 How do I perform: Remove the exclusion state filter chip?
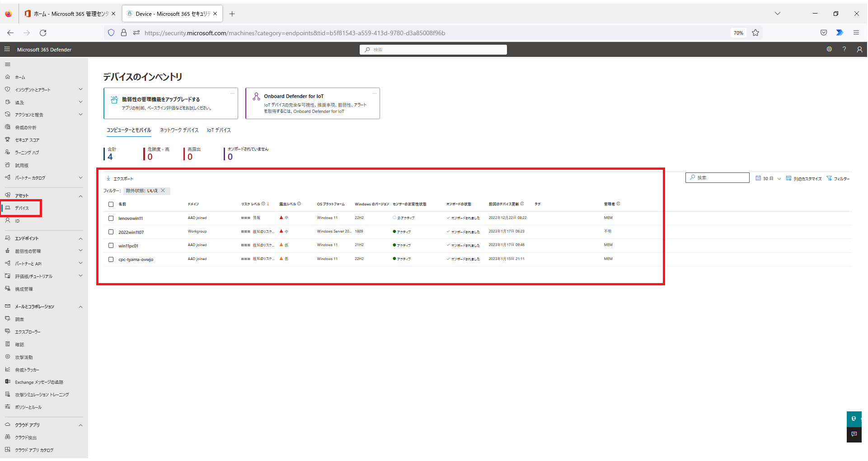click(163, 191)
